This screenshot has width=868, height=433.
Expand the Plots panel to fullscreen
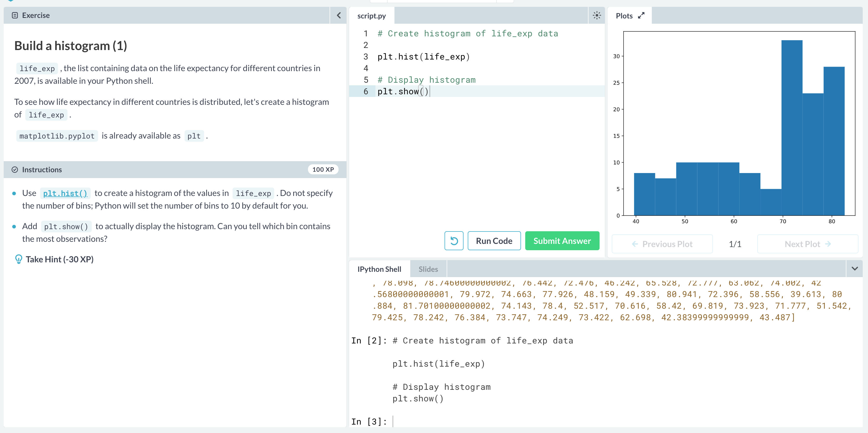pos(641,16)
